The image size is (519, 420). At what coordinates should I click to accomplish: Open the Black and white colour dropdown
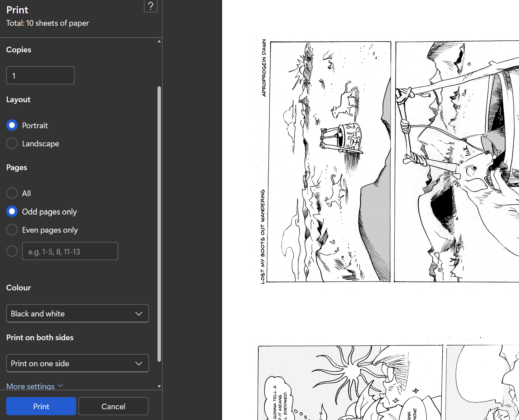click(x=77, y=314)
